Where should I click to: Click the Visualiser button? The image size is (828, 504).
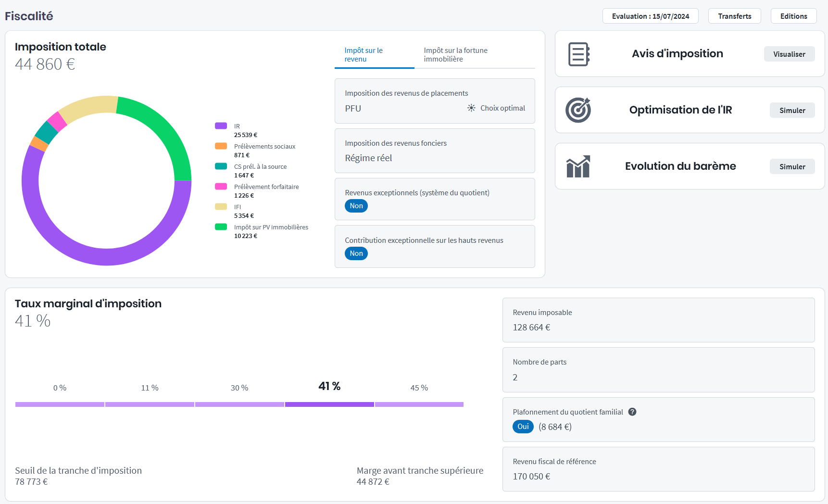[x=789, y=54]
